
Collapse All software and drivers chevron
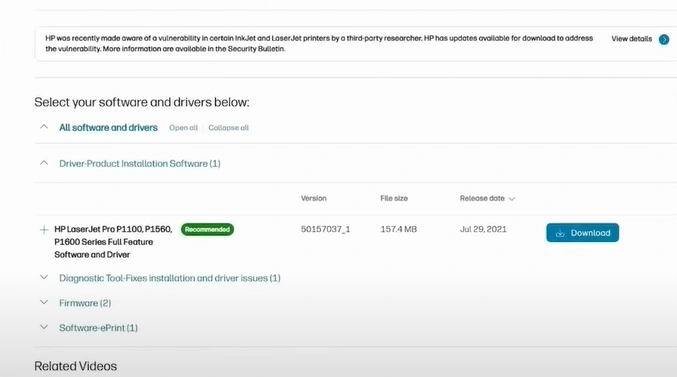click(44, 127)
